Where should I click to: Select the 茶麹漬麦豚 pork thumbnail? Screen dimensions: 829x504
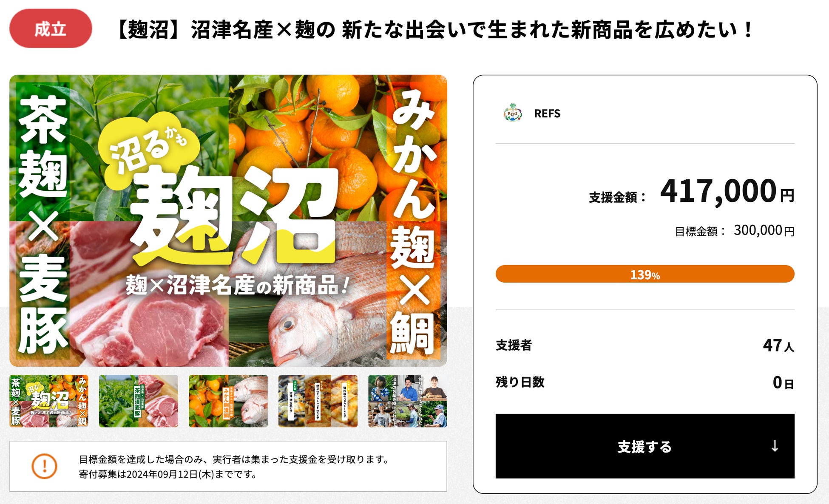click(x=139, y=401)
